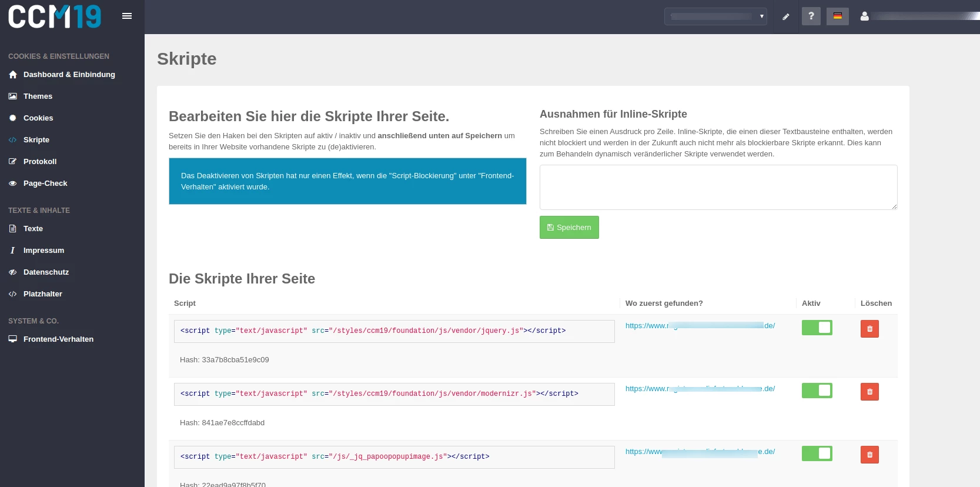Click the pencil edit icon in header
Screen dimensions: 980x487
[x=785, y=16]
